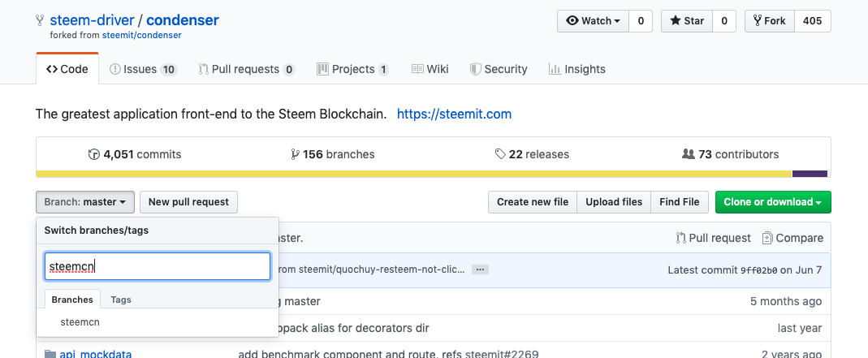This screenshot has height=358, width=868.
Task: Open the Projects tab
Action: (352, 69)
